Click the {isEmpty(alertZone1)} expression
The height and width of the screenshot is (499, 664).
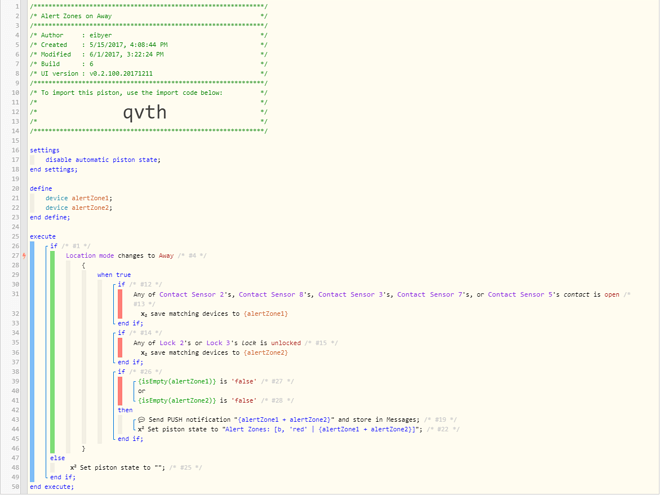tap(177, 381)
